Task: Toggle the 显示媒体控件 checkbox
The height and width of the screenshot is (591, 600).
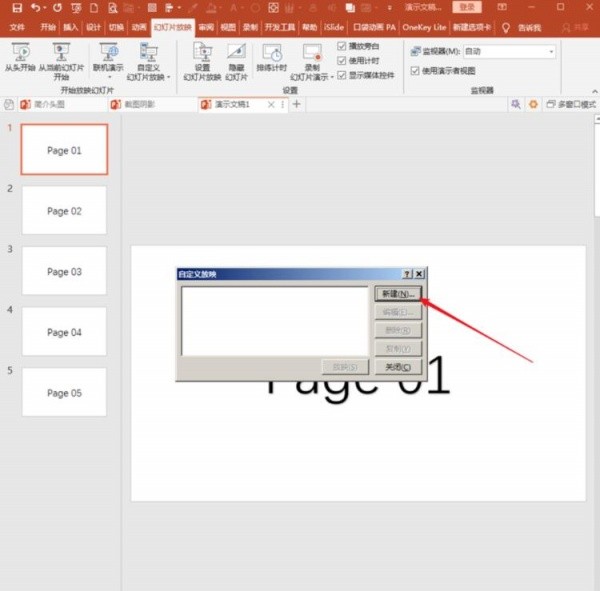Action: 341,75
